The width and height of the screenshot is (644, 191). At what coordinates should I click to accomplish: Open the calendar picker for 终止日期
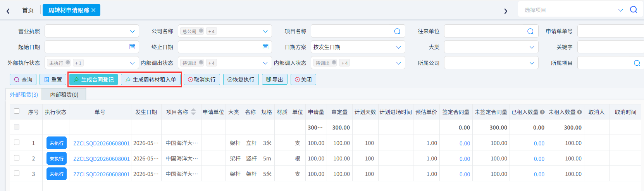point(265,46)
